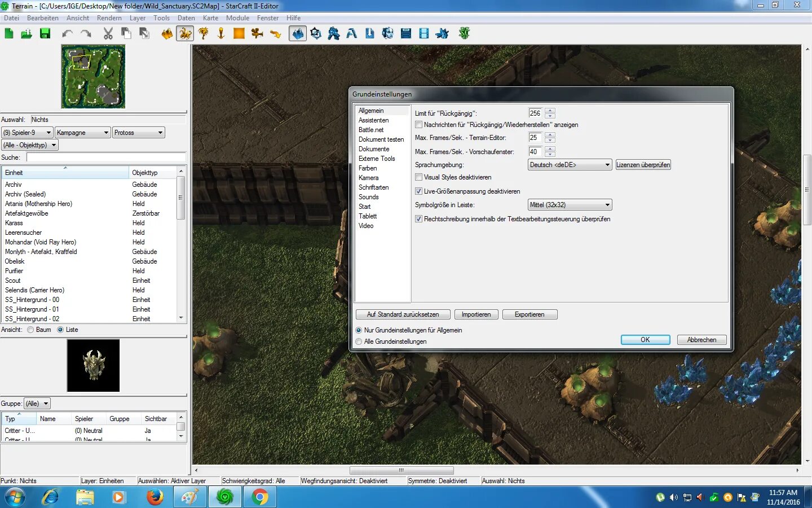Open the Trigger module gear icon
This screenshot has width=812, height=508.
click(316, 34)
